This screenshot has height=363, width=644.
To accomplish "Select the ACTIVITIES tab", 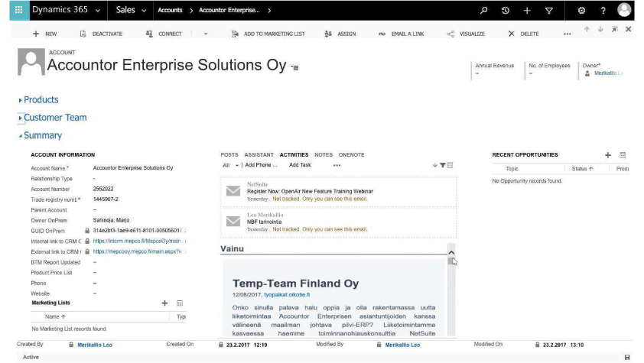I will point(294,154).
